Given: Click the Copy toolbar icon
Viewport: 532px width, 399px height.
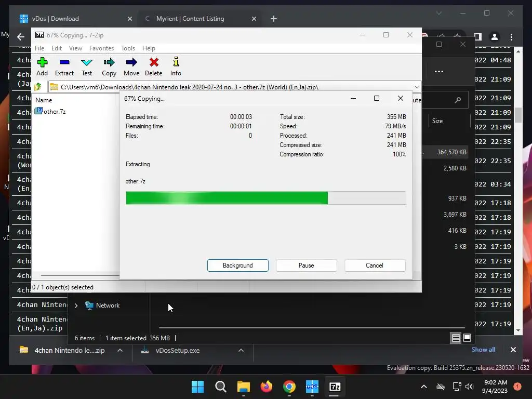Looking at the screenshot, I should pos(109,67).
